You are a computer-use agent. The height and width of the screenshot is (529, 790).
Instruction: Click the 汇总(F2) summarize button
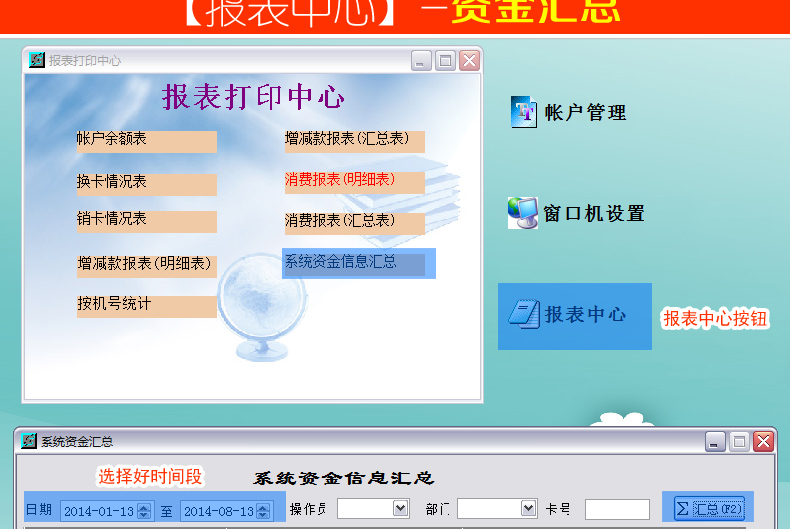pos(709,508)
